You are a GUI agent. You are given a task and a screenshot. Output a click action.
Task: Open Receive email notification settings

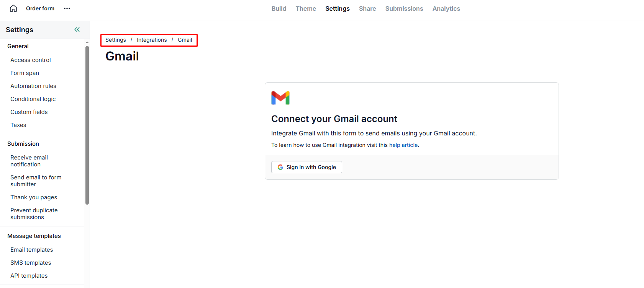[29, 161]
